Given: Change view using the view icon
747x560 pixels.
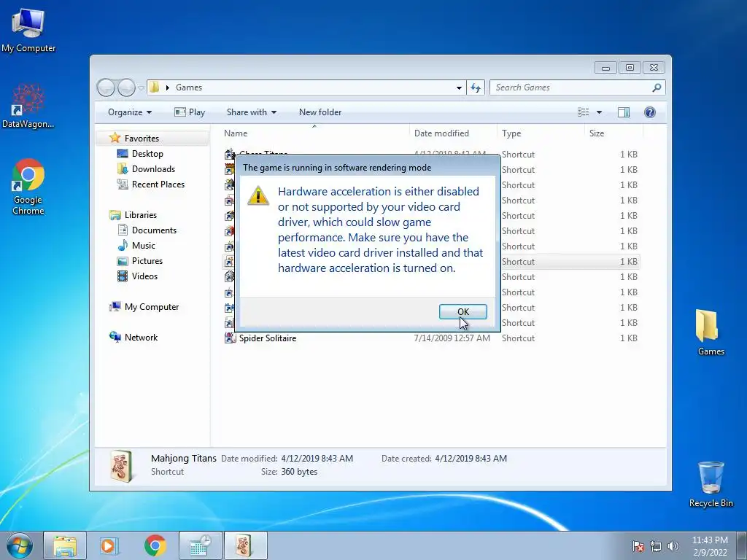Looking at the screenshot, I should click(x=583, y=112).
